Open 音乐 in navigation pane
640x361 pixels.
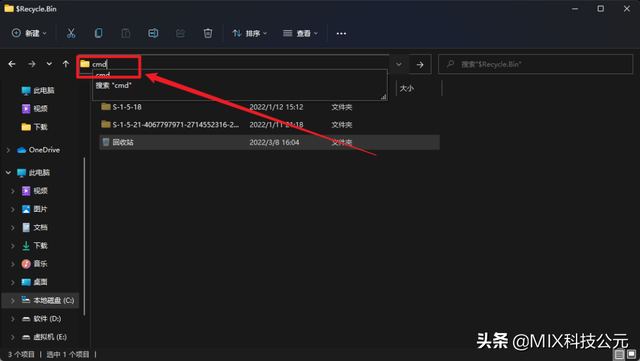pos(35,264)
